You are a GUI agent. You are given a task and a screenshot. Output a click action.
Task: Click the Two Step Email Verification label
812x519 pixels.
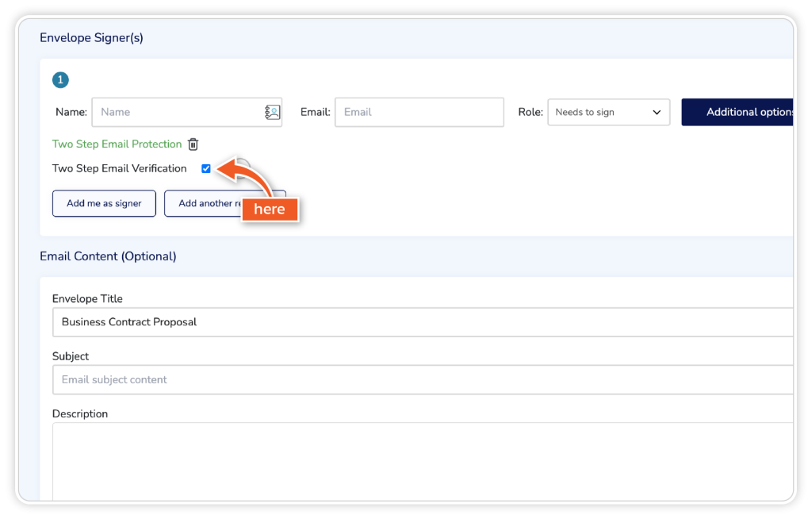tap(119, 169)
